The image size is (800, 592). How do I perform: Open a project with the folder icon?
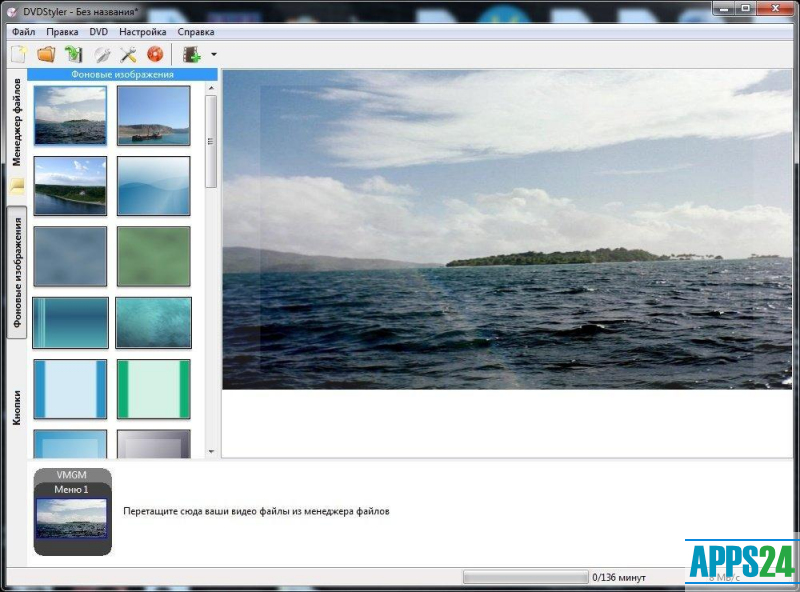coord(46,54)
